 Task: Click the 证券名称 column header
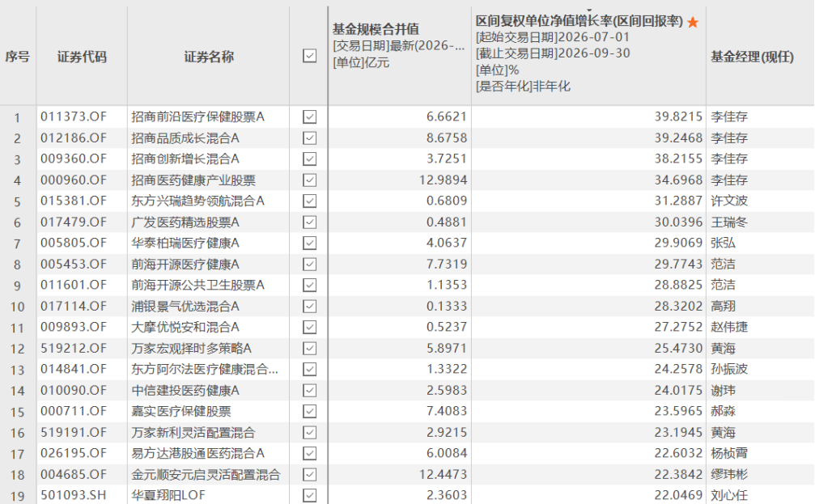click(209, 57)
